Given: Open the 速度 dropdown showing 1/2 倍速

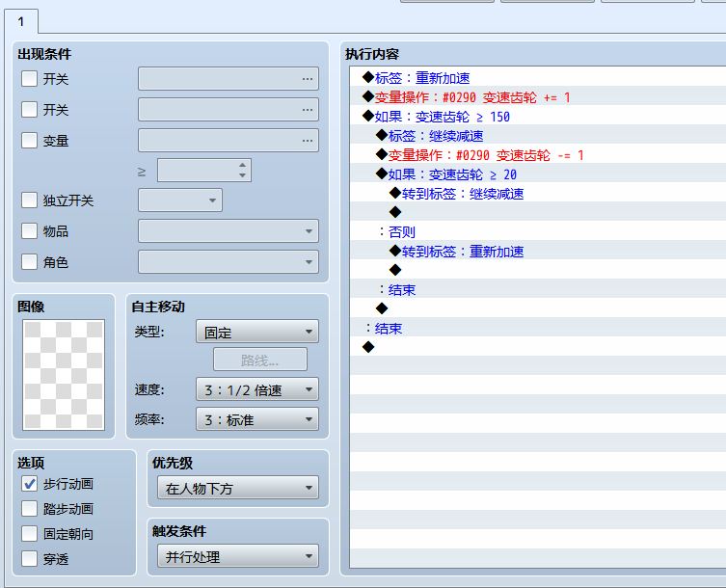Looking at the screenshot, I should click(x=257, y=389).
